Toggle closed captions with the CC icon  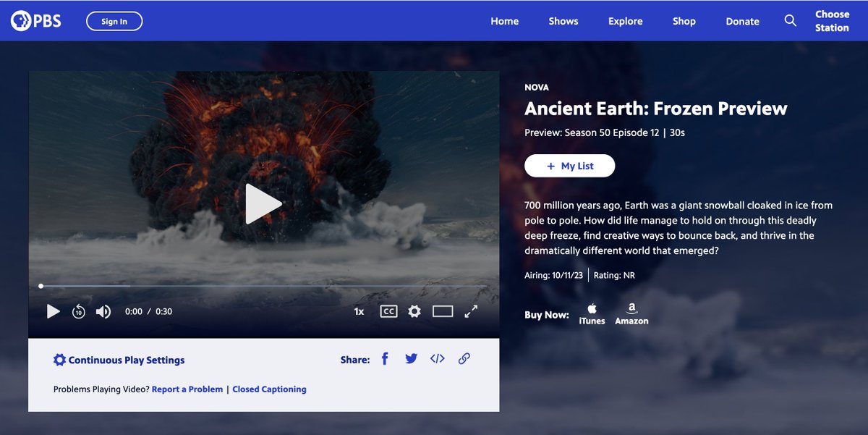pos(388,311)
